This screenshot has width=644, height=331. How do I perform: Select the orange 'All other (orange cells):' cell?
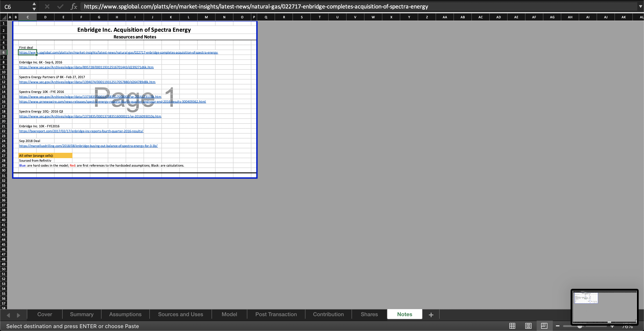click(45, 155)
